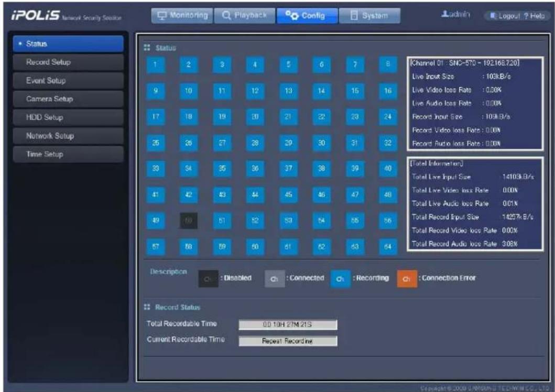
Task: Open Network Setup in the sidebar
Action: [68, 136]
